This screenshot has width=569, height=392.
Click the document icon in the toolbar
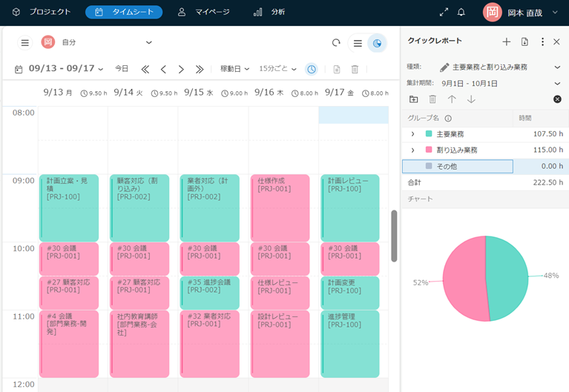[x=337, y=69]
